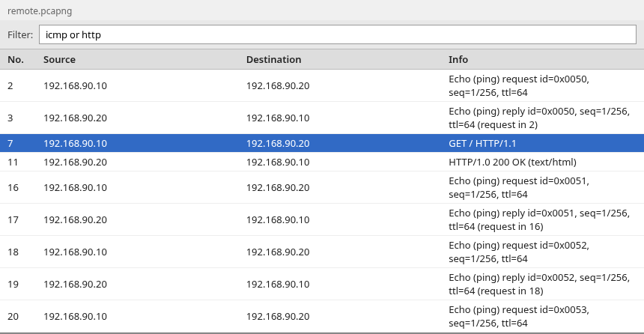The height and width of the screenshot is (334, 644).
Task: Sort by the Destination column header
Action: click(x=273, y=60)
